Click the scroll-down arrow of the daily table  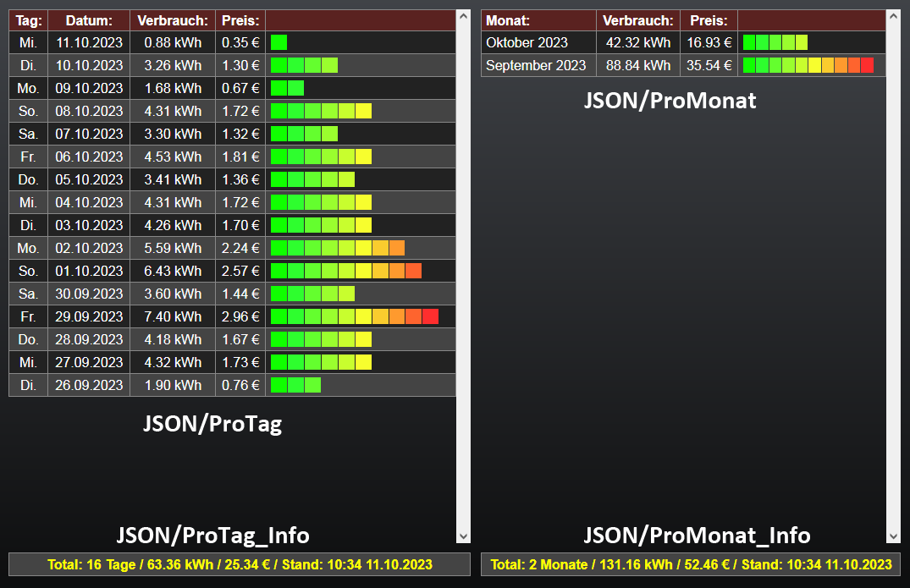click(x=462, y=536)
